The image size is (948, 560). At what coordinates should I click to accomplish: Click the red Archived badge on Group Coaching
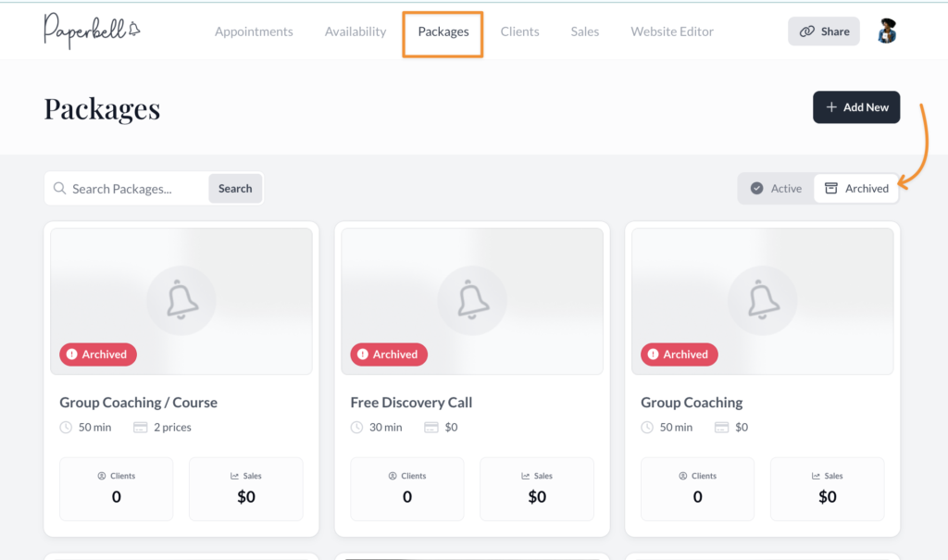coord(679,355)
